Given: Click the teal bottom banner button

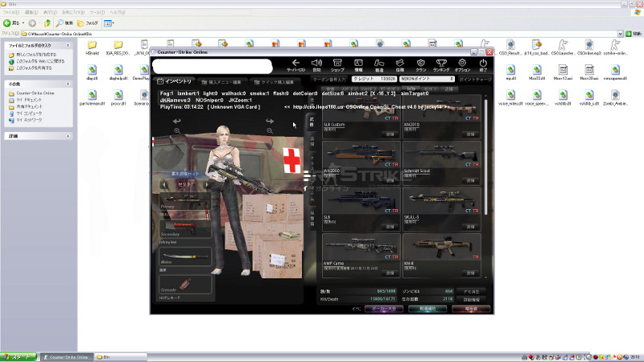Looking at the screenshot, I should click(427, 309).
